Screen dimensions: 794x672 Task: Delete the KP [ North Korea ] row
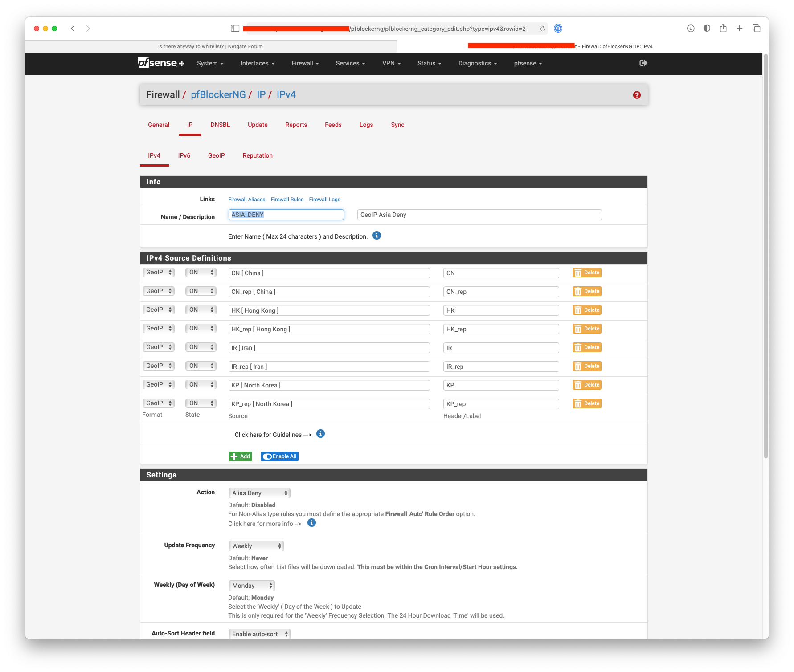pos(587,385)
